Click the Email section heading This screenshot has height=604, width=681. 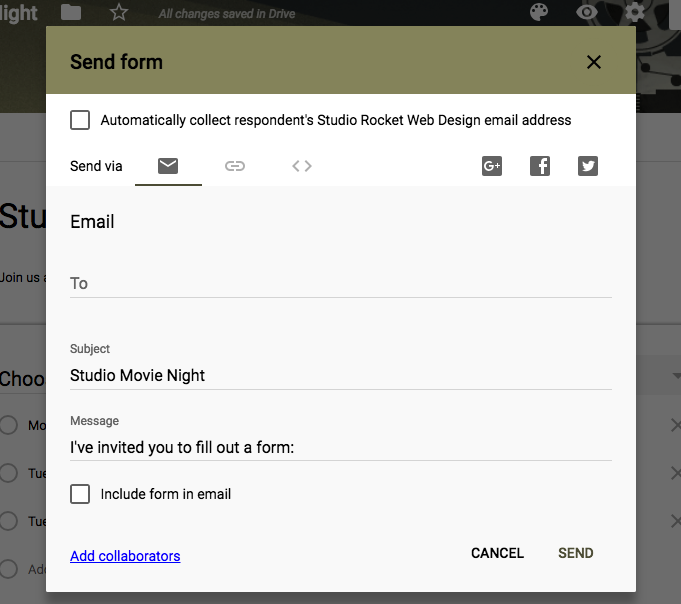tap(92, 222)
